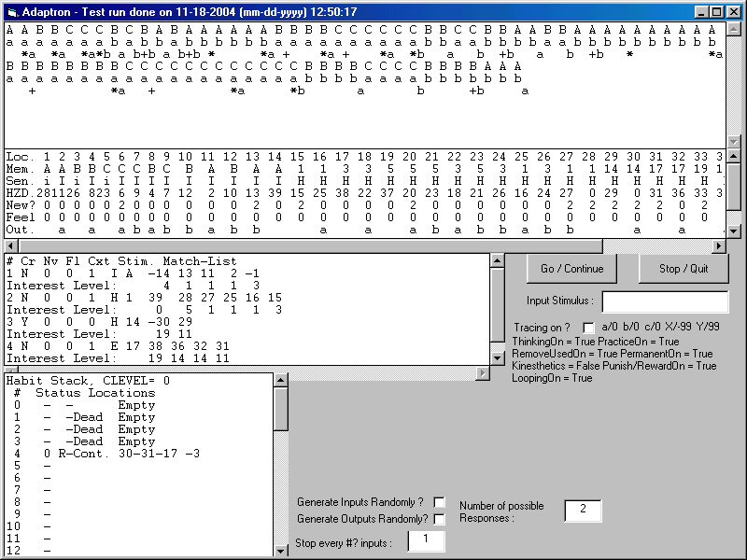Click the 'Out.' row label
Screen dimensions: 747x560
20,230
